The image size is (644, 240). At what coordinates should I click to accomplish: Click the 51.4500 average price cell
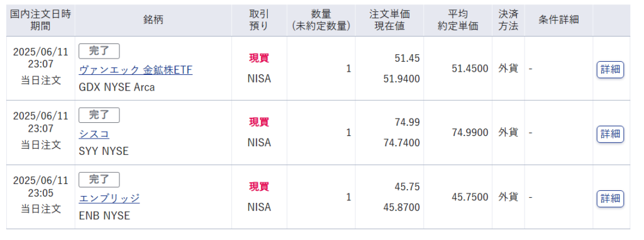click(470, 69)
